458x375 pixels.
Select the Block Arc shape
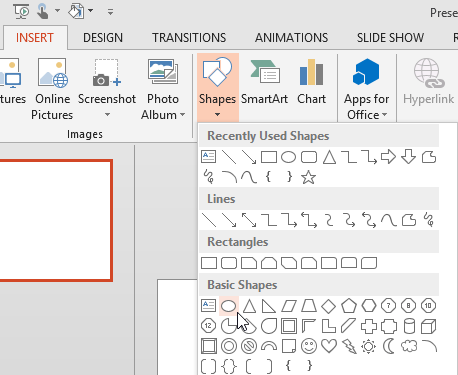pyautogui.click(x=269, y=347)
